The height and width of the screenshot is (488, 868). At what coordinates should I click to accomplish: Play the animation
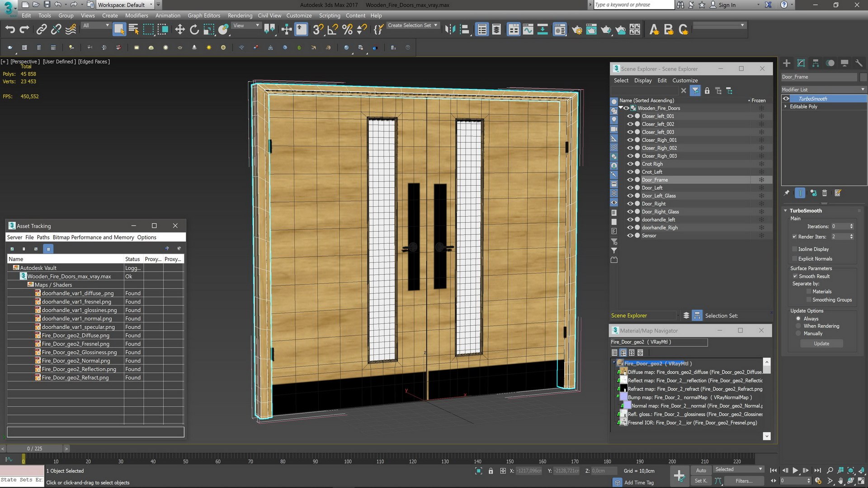coord(795,470)
